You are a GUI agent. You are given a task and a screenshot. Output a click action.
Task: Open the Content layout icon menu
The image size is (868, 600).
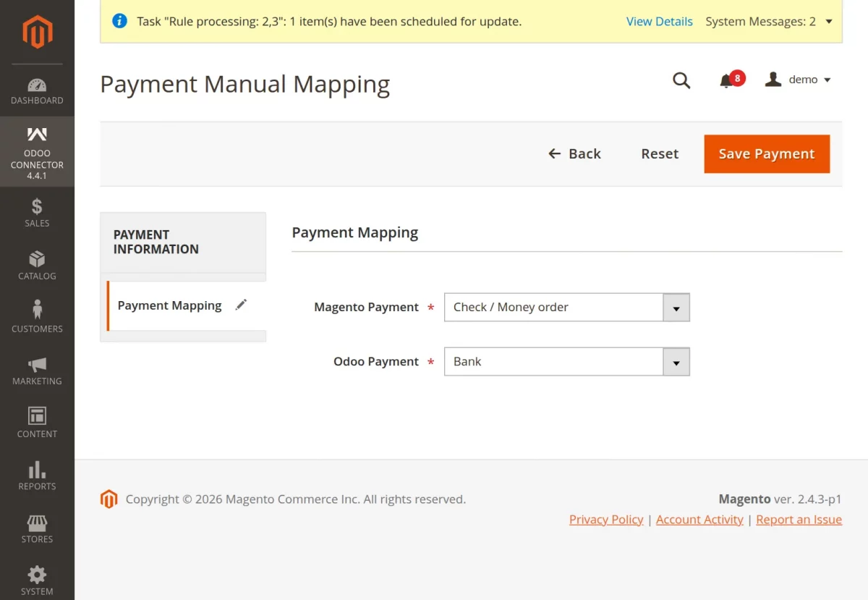point(37,423)
